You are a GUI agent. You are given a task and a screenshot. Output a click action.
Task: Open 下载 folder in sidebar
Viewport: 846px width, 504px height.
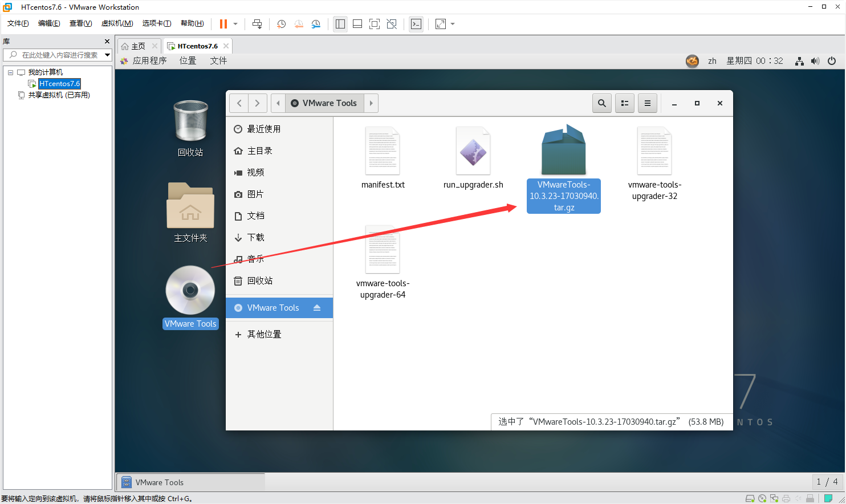pos(279,238)
